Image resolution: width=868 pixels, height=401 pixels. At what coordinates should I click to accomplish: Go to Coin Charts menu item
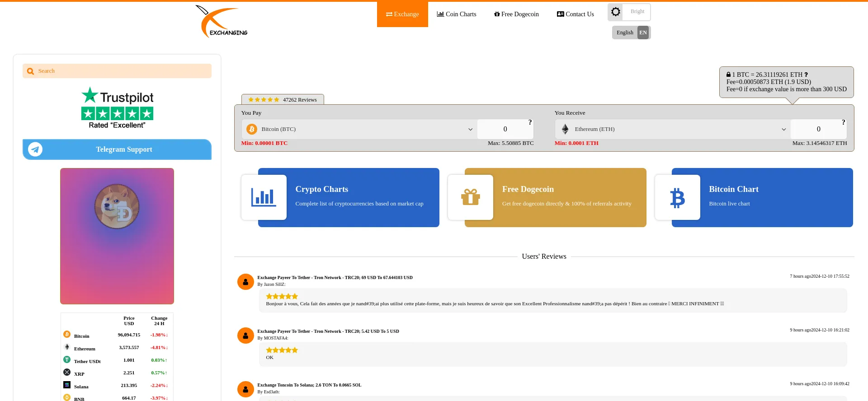457,14
